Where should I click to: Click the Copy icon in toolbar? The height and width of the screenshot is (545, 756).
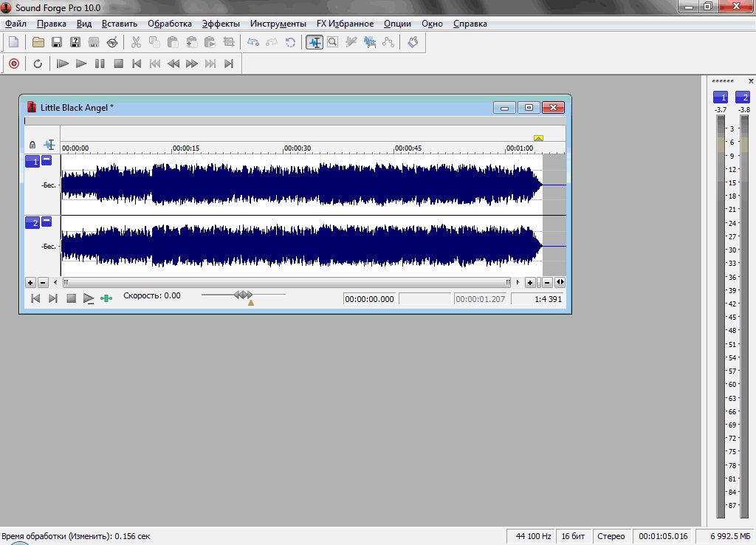(154, 42)
